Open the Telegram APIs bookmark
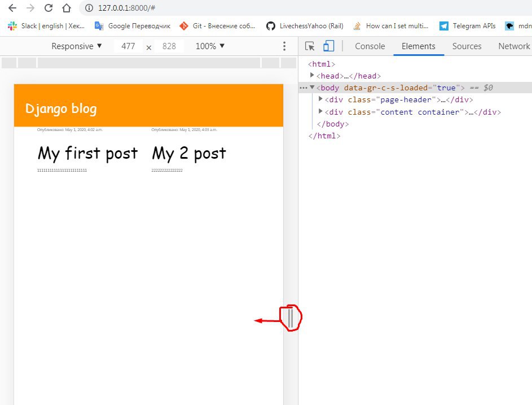Screen dimensions: 532x405 click(x=467, y=26)
